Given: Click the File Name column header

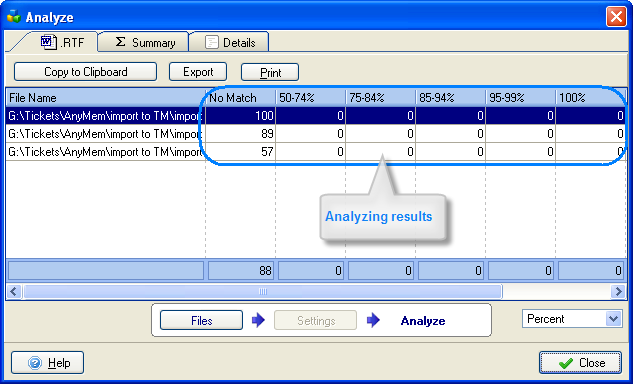Looking at the screenshot, I should pyautogui.click(x=106, y=98).
